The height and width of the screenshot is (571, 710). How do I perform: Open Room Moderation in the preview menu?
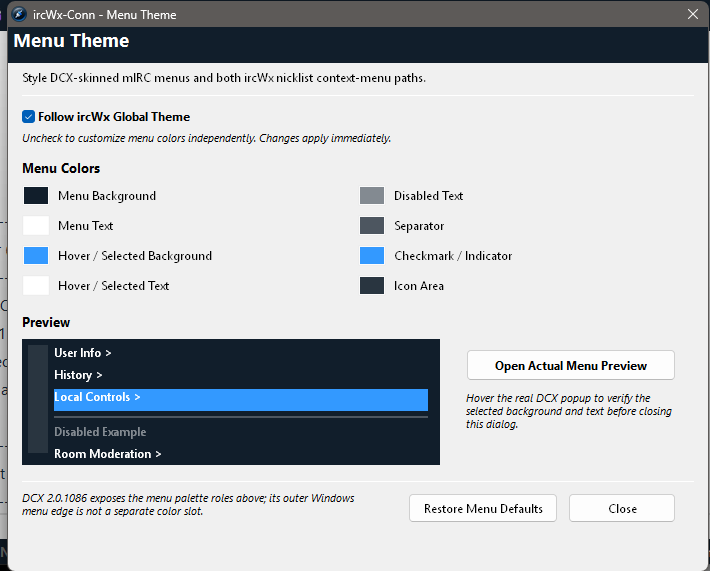point(108,454)
